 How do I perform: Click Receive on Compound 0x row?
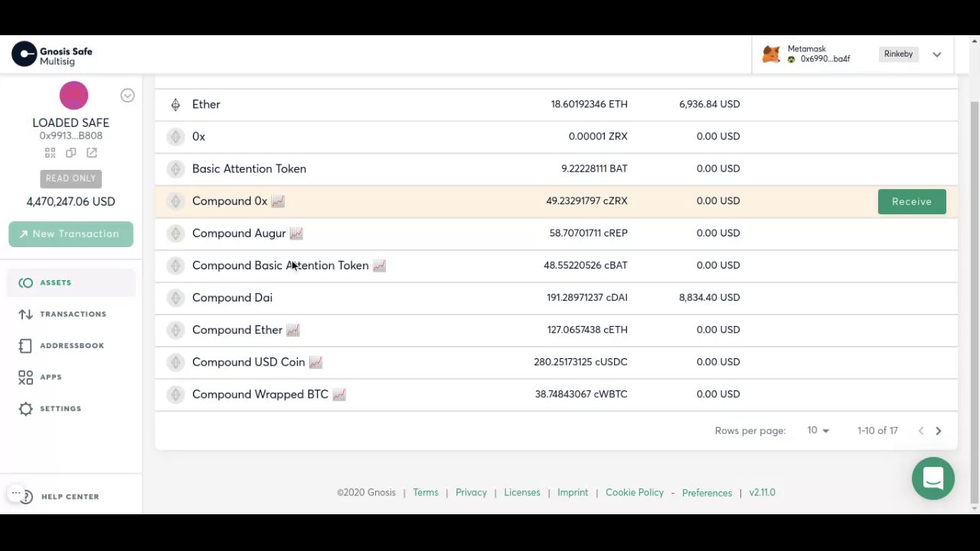pos(912,201)
